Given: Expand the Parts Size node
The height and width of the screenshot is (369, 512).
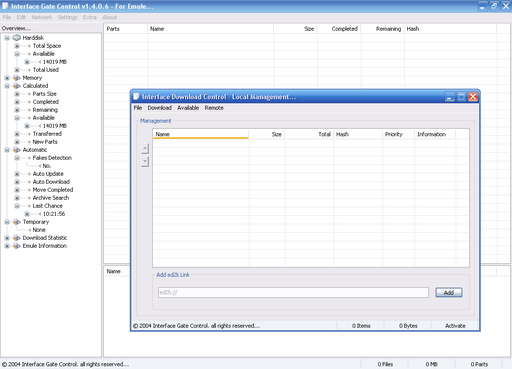Looking at the screenshot, I should 17,94.
